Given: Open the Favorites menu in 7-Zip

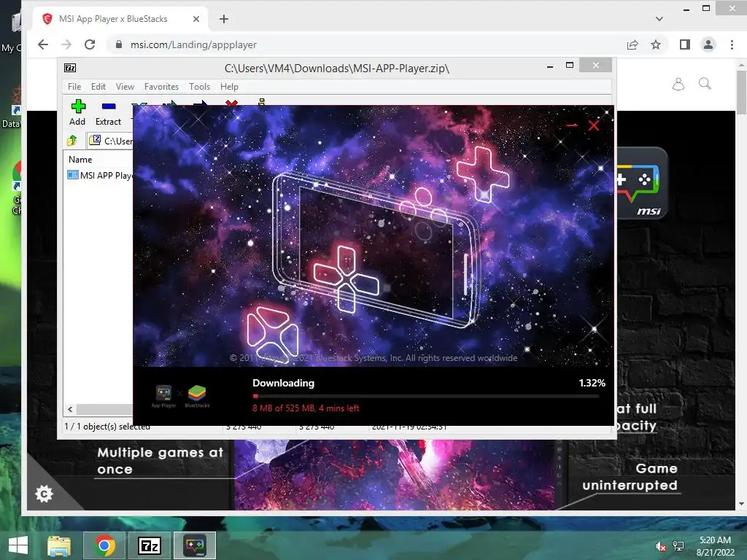Looking at the screenshot, I should tap(161, 87).
